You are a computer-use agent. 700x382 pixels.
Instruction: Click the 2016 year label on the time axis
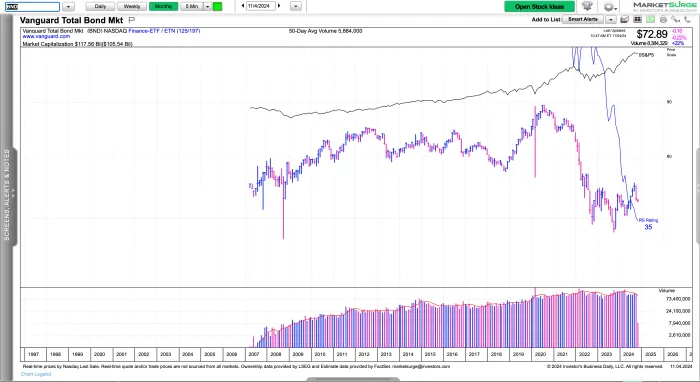(x=452, y=354)
